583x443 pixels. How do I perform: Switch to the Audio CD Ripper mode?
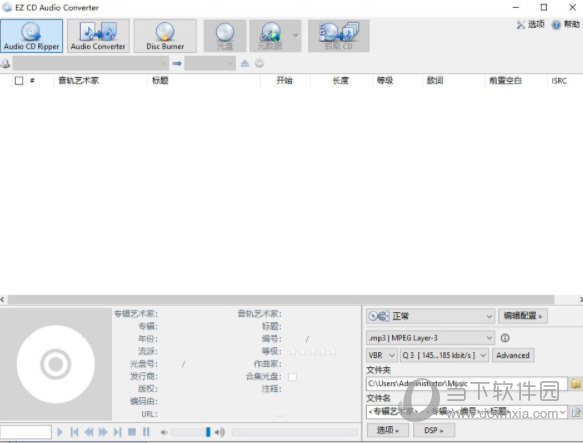[x=32, y=36]
